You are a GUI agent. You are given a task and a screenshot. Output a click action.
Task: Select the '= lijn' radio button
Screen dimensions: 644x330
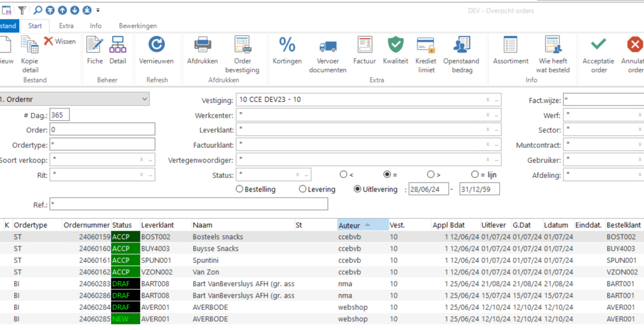(x=475, y=175)
